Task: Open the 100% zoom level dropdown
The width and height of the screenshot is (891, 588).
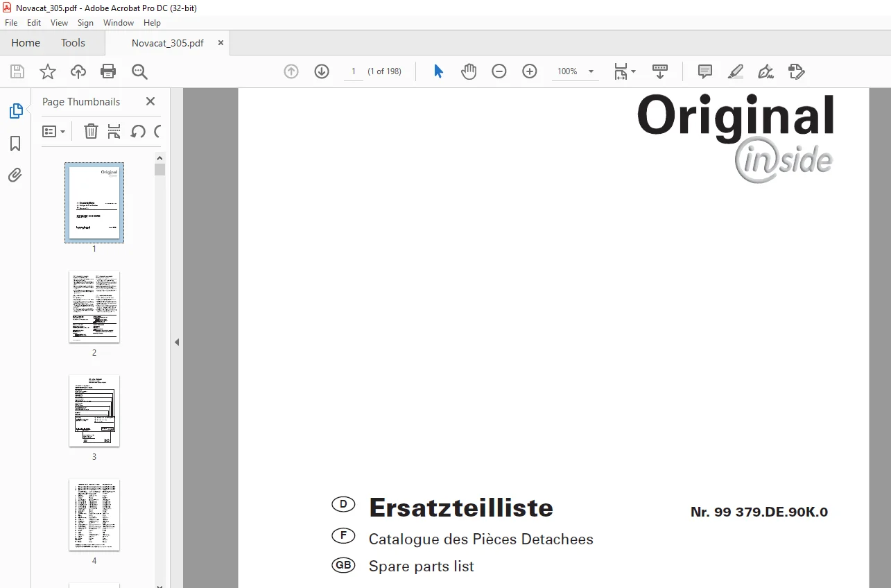Action: [591, 71]
